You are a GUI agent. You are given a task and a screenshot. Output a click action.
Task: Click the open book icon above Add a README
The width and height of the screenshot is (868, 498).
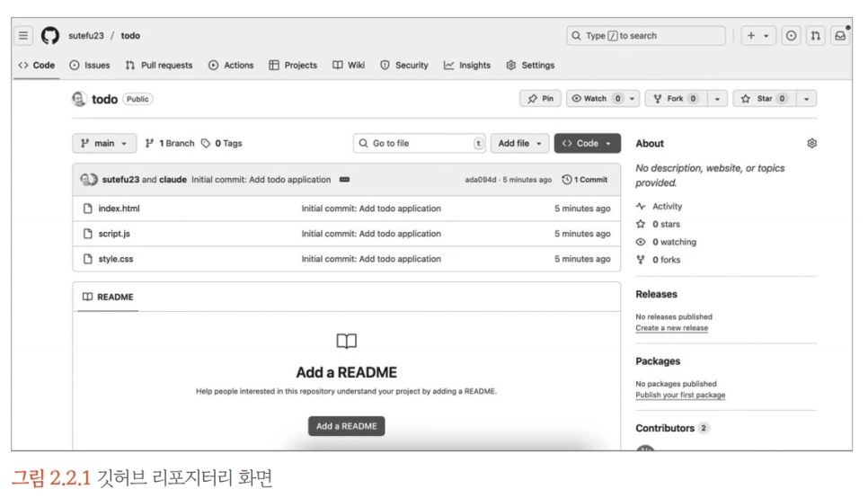point(347,342)
